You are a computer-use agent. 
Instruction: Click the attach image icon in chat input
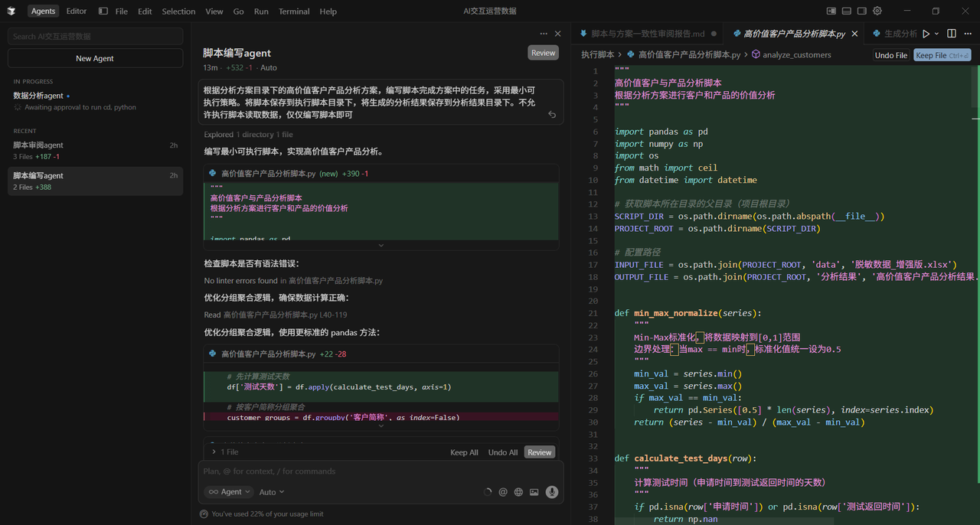(x=534, y=492)
